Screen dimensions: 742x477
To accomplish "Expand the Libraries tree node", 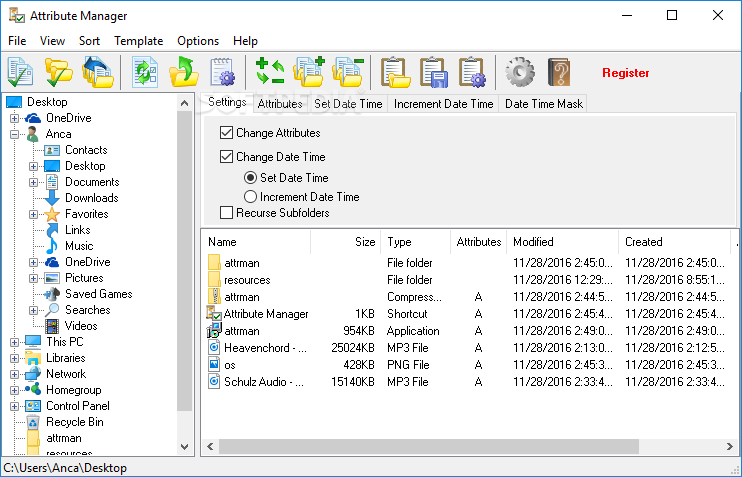I will tap(14, 358).
